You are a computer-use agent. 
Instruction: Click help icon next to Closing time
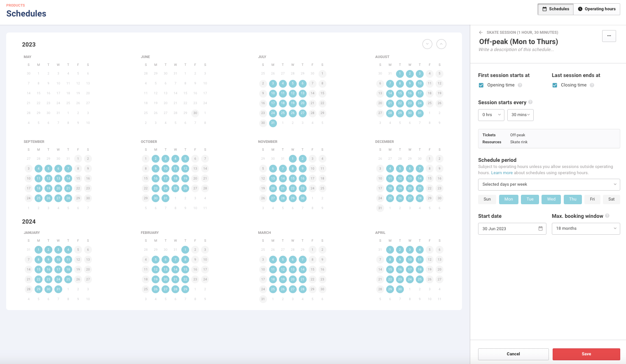tap(592, 85)
